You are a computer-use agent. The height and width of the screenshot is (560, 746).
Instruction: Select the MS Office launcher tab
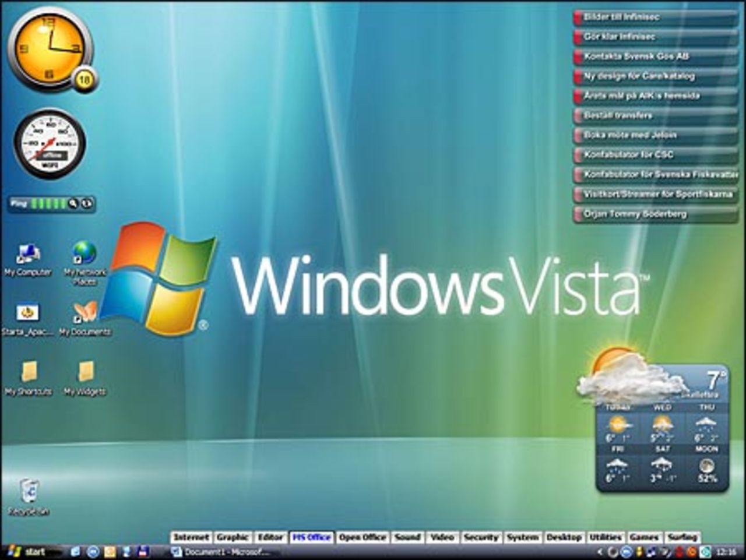[x=312, y=537]
